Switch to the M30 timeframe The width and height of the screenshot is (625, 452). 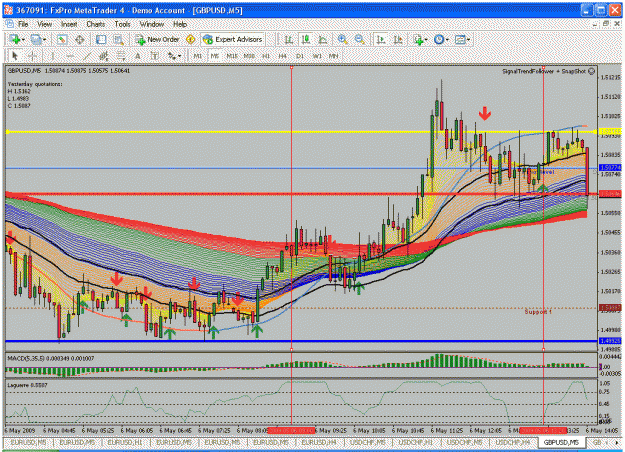pyautogui.click(x=249, y=56)
